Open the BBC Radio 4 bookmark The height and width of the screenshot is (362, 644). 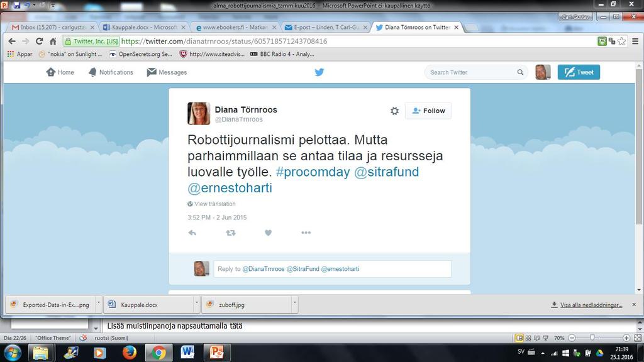click(282, 54)
